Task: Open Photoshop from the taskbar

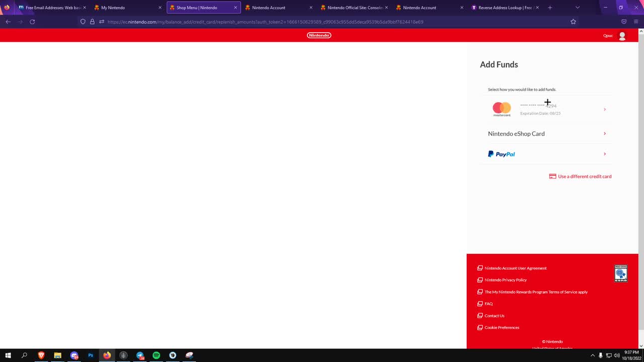Action: point(91,355)
